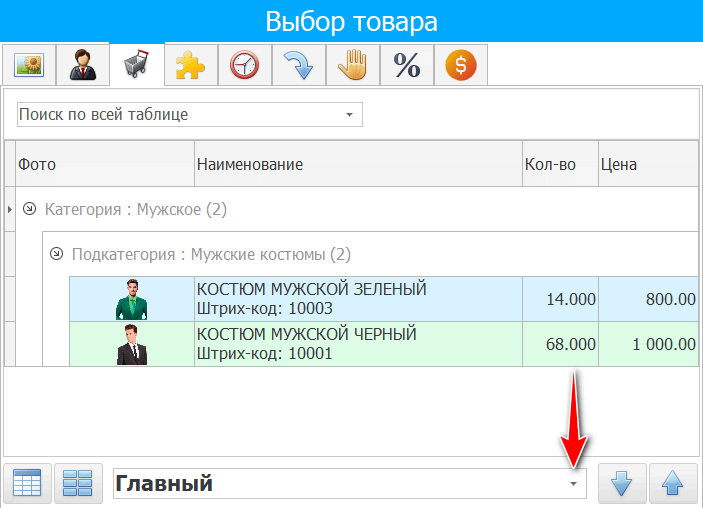Collapse the Категория Мужское group
The width and height of the screenshot is (703, 508).
pos(29,209)
